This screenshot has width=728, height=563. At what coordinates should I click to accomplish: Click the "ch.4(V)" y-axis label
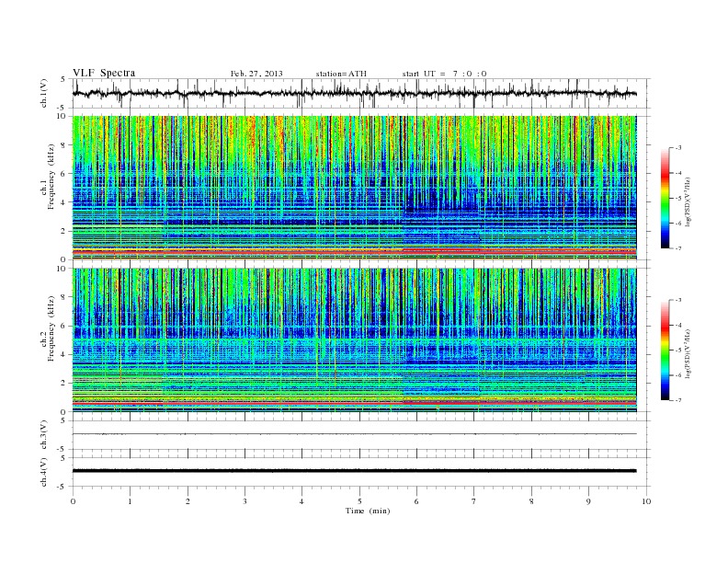coord(43,472)
